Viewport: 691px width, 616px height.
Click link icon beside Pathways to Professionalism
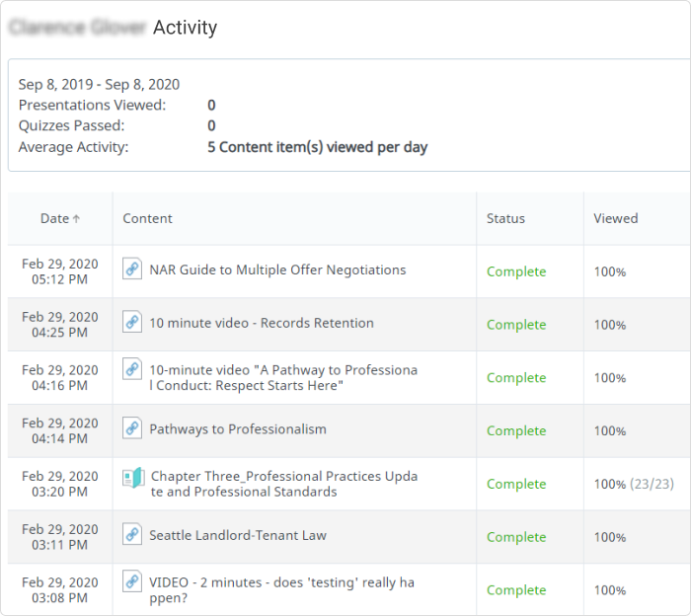[132, 428]
